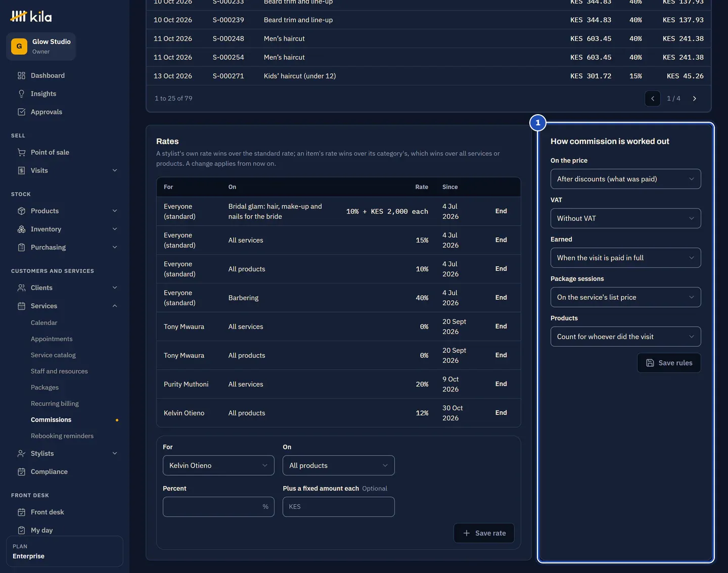Click the Approvals checkmark icon
The height and width of the screenshot is (573, 728).
pyautogui.click(x=21, y=112)
